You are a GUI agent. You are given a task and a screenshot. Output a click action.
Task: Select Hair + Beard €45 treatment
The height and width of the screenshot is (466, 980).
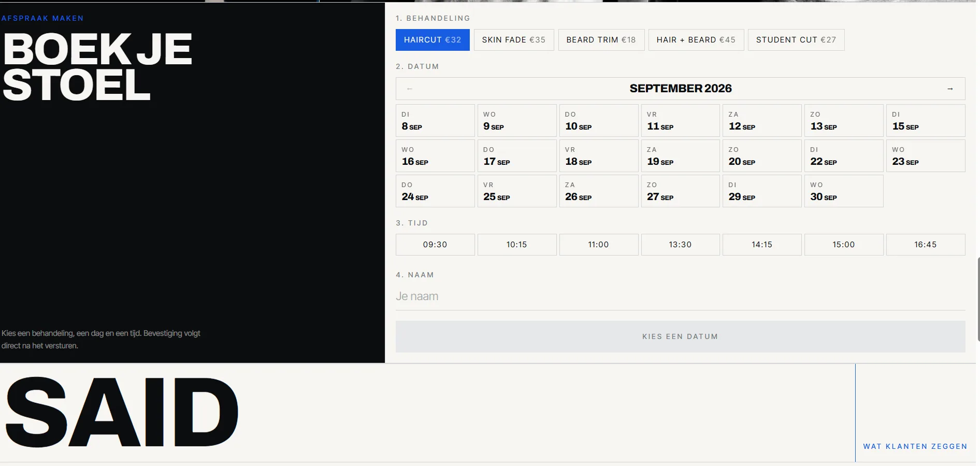click(696, 40)
